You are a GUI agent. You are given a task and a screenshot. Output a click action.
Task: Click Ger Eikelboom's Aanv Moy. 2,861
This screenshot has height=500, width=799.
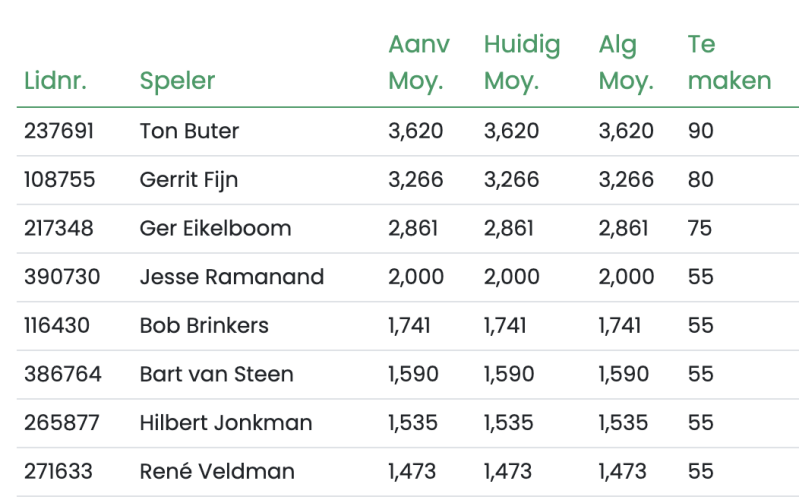click(413, 228)
